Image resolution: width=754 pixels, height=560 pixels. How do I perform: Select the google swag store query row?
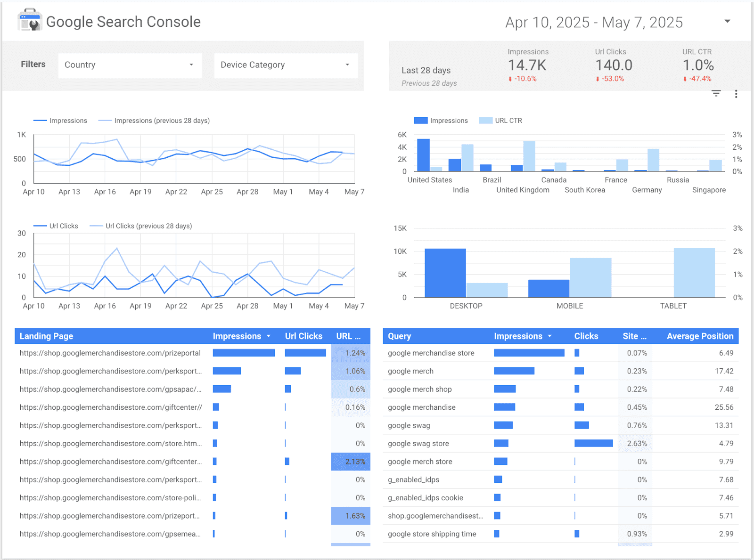[418, 443]
